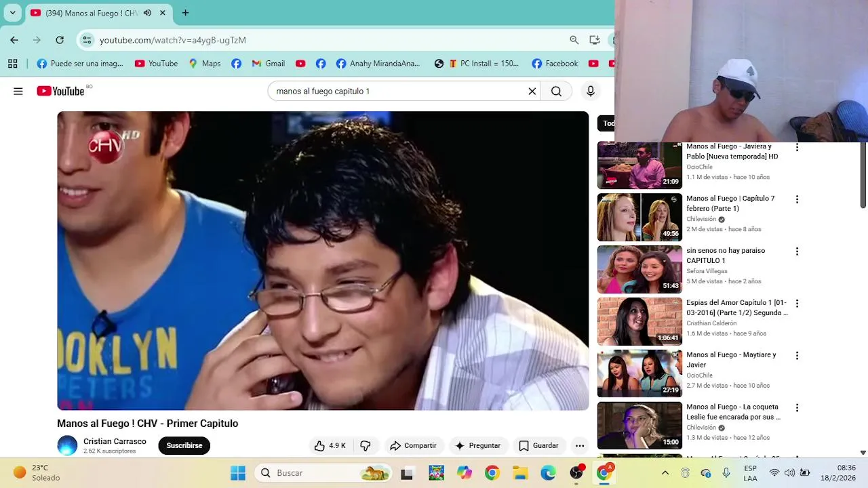Image resolution: width=868 pixels, height=488 pixels.
Task: Select the Manos al Fuego CHV tab
Action: point(91,13)
